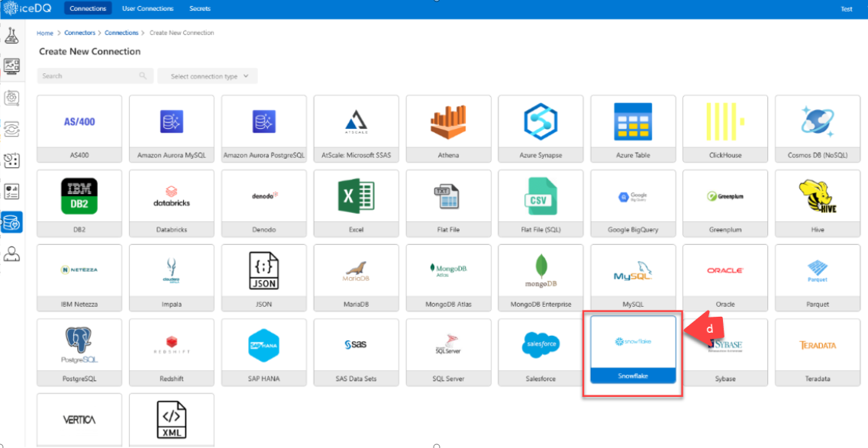The image size is (868, 448).
Task: Click the highlighted database connections icon in sidebar
Action: [11, 222]
